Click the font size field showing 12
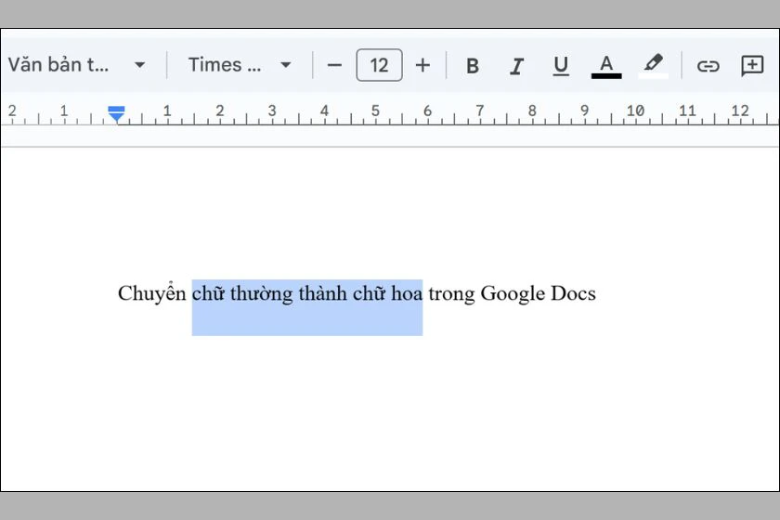The image size is (780, 520). [379, 65]
